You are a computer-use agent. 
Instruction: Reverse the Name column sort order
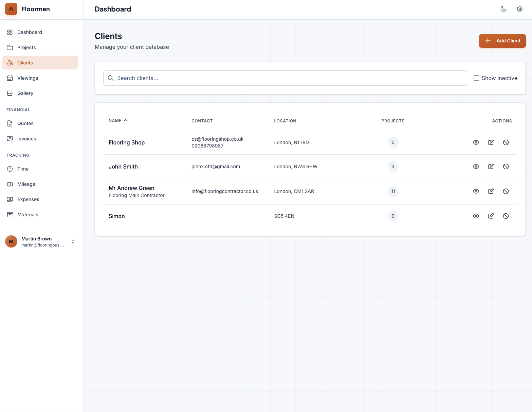118,120
